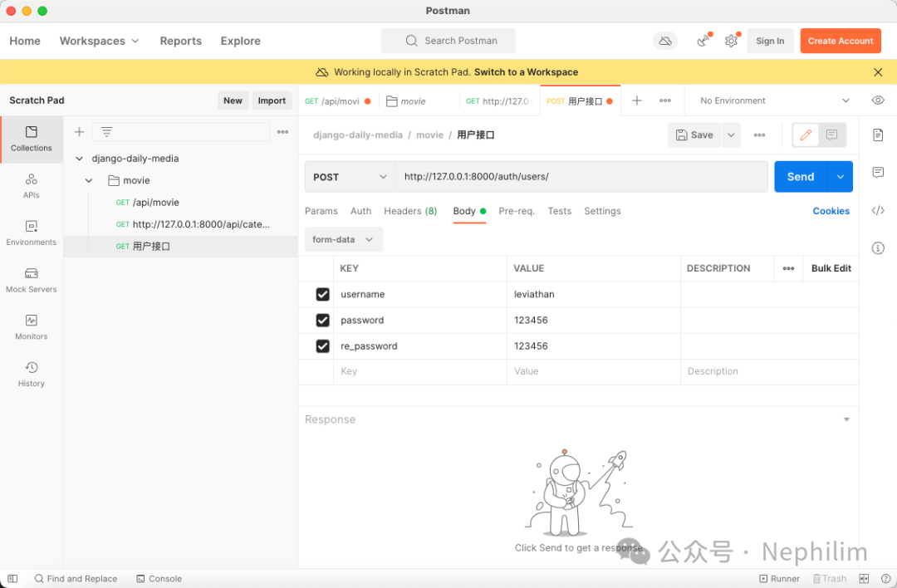Toggle two-pane view icon in status bar

864,579
